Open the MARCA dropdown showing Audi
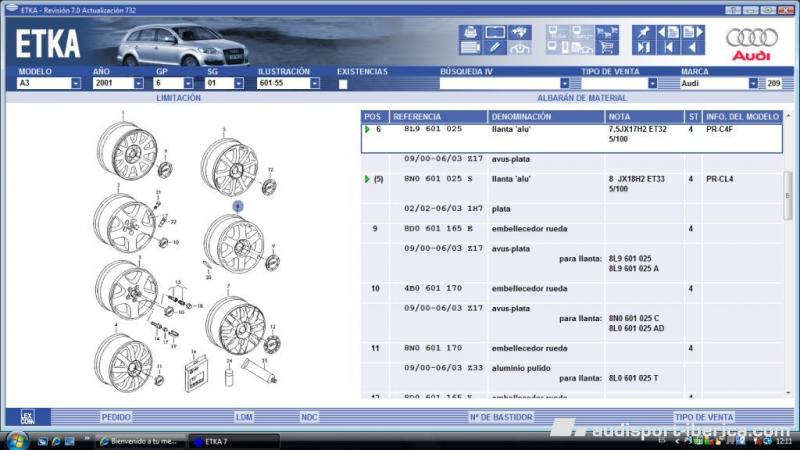 [753, 83]
